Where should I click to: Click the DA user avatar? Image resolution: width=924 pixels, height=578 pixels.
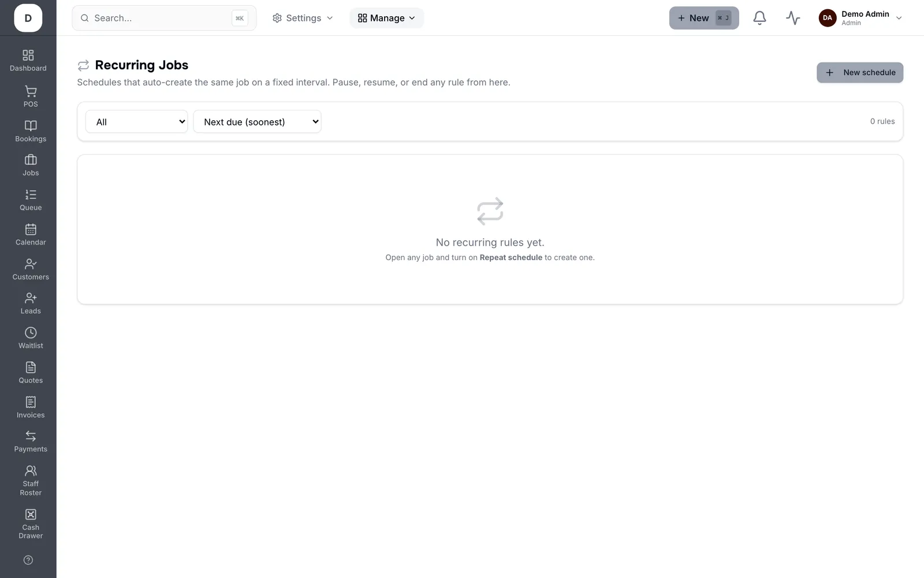828,18
